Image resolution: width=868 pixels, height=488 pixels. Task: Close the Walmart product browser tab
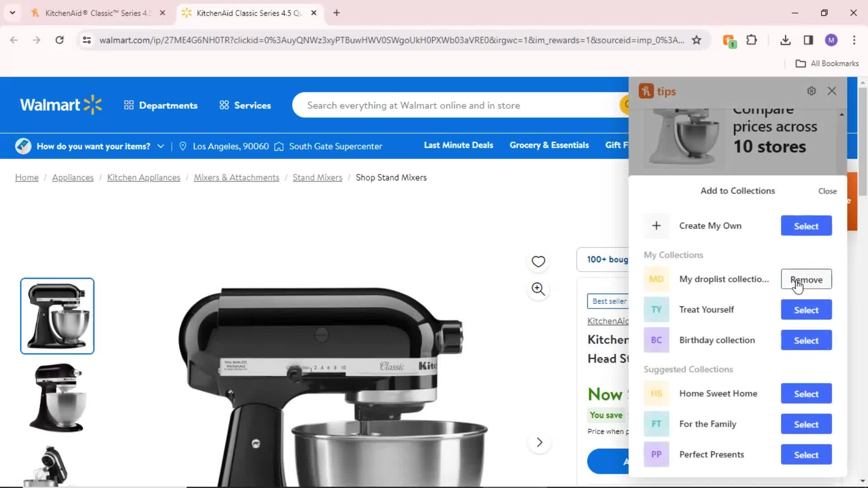(314, 13)
